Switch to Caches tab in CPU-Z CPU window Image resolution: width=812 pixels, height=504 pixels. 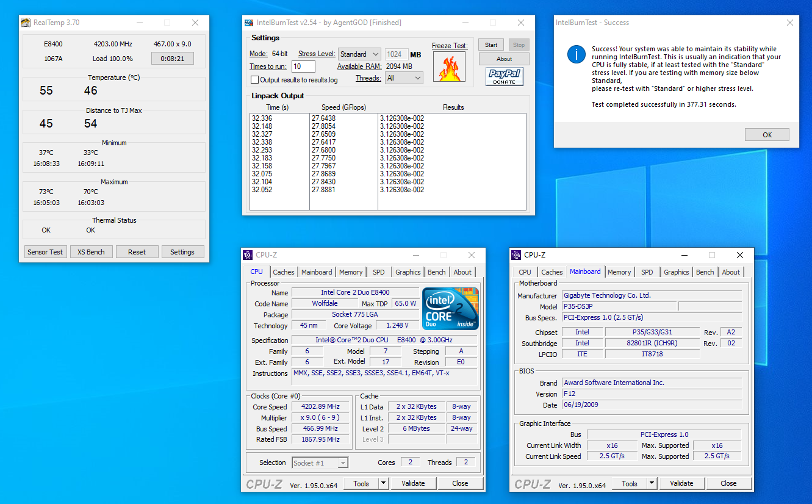[x=284, y=272]
